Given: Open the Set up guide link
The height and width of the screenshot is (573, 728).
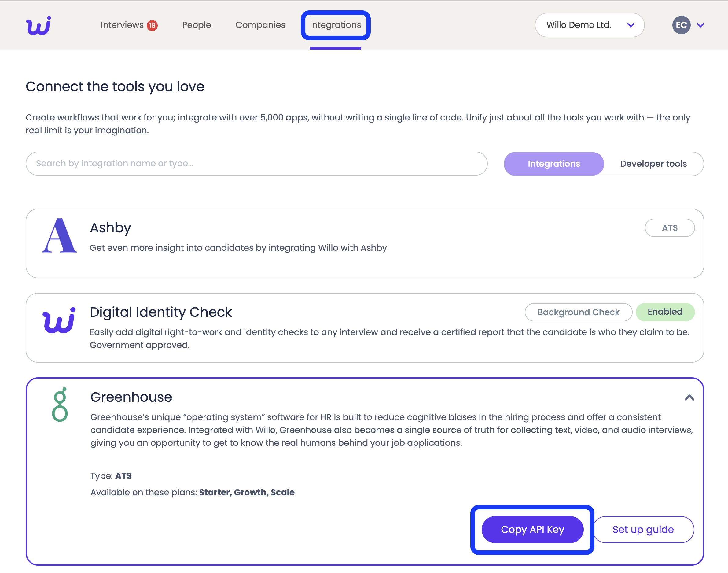Looking at the screenshot, I should 643,529.
